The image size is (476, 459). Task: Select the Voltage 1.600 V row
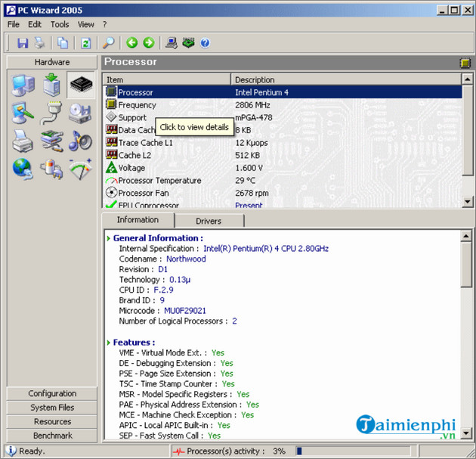(283, 168)
